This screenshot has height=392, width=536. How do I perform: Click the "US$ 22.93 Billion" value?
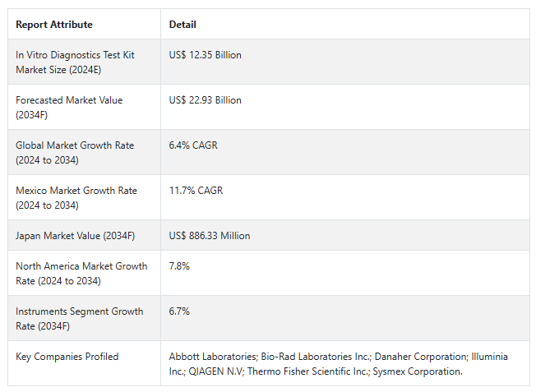[x=205, y=100]
